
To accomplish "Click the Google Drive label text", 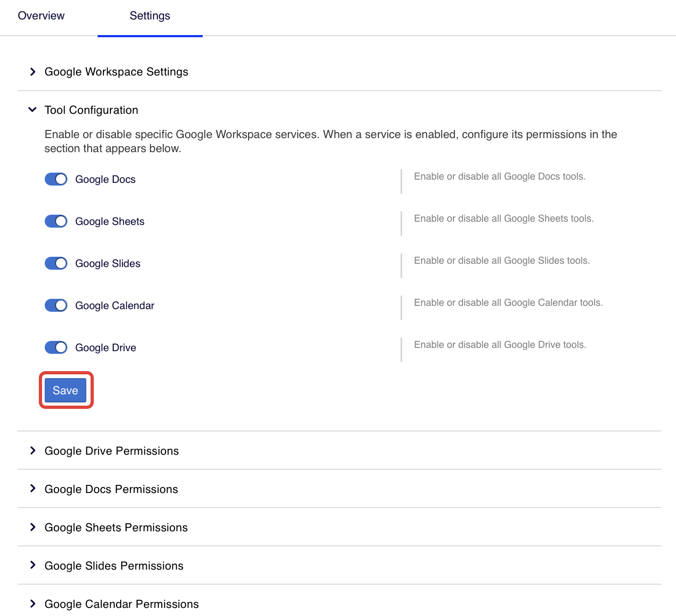I will 106,348.
